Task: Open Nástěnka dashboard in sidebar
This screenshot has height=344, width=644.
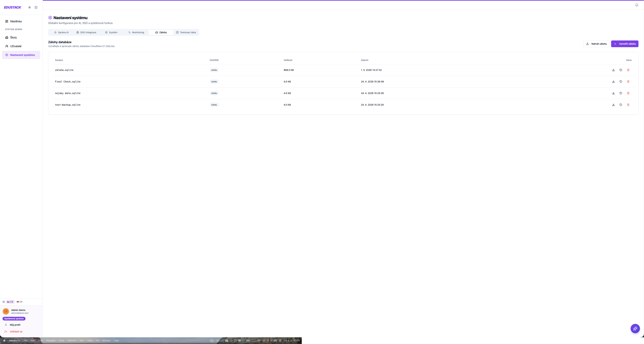Action: [x=21, y=21]
